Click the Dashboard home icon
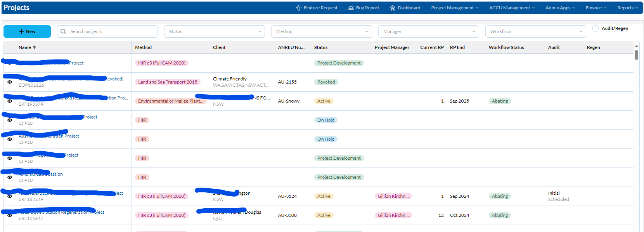 coord(393,8)
